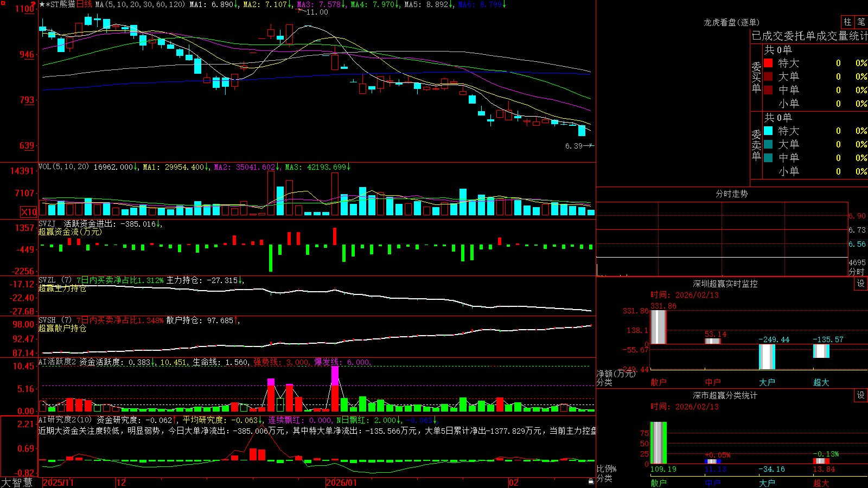The height and width of the screenshot is (488, 868).
Task: Click the red 特大 buy order swatch
Action: coord(768,63)
